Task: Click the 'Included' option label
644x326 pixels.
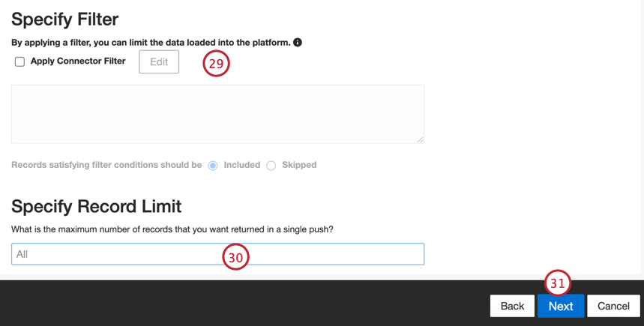Action: [241, 165]
